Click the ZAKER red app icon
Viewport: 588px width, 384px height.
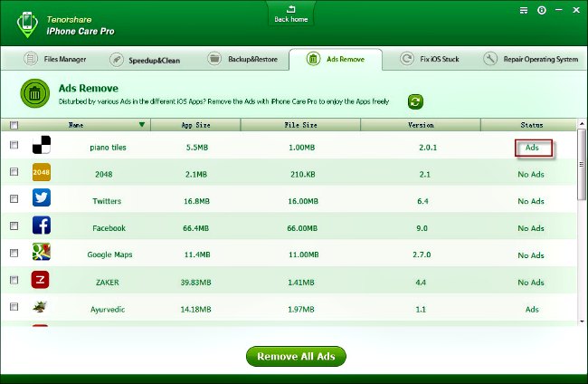click(x=40, y=280)
